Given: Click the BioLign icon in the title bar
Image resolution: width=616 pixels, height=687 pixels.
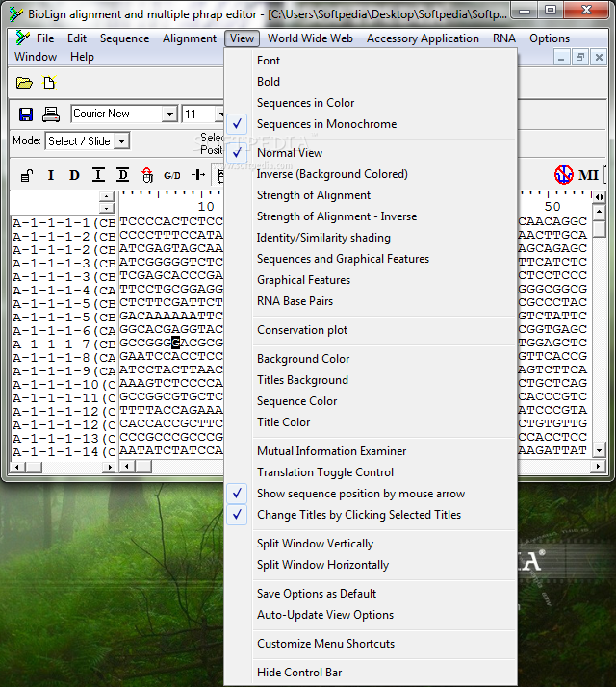Looking at the screenshot, I should pyautogui.click(x=16, y=14).
